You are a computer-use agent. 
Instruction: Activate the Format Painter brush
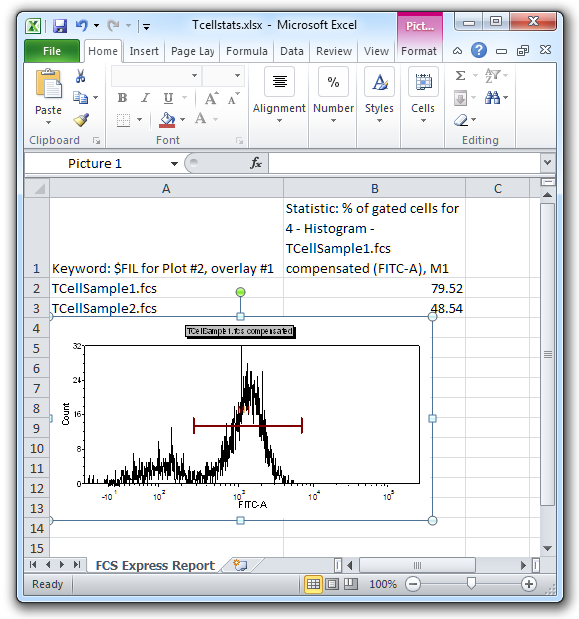tap(81, 120)
